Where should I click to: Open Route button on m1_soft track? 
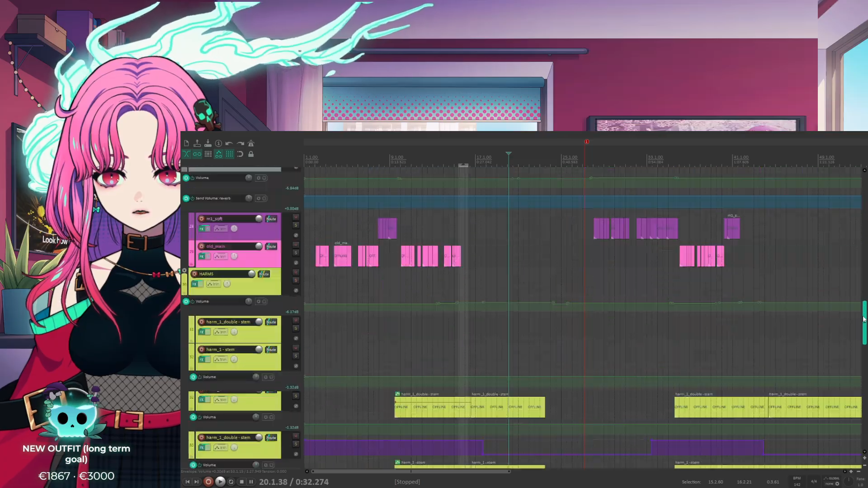pyautogui.click(x=271, y=219)
